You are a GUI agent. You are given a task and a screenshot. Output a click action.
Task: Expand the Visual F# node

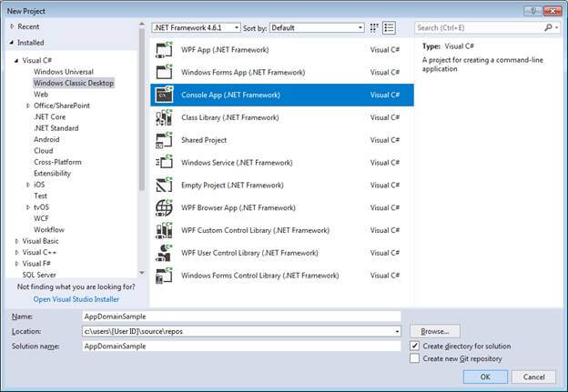[x=16, y=264]
